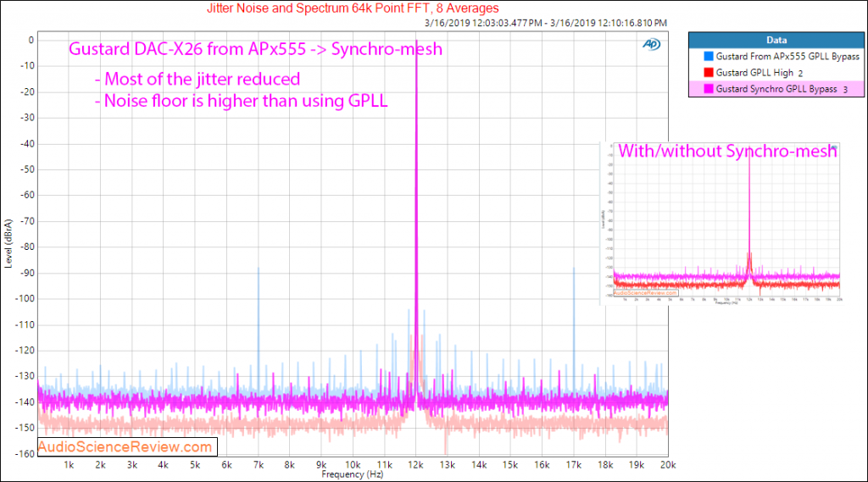
Task: Click the 20k frequency axis tick label
Action: tap(668, 465)
